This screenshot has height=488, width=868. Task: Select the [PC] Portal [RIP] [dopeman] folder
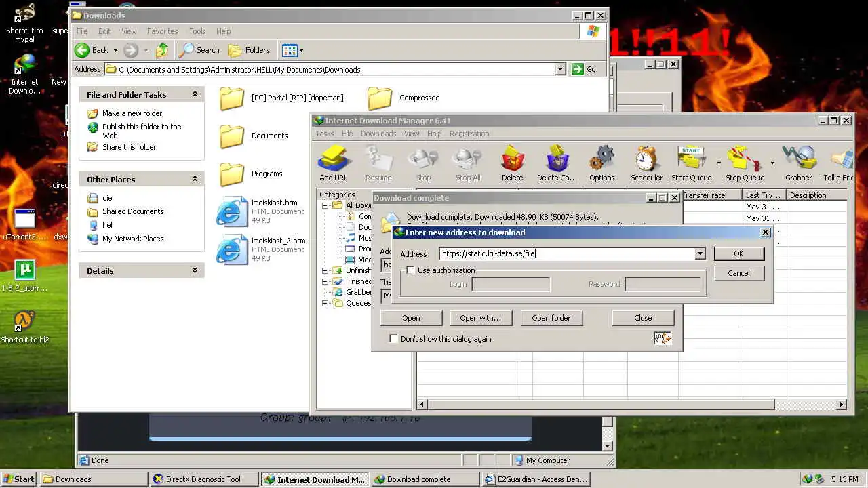point(282,98)
